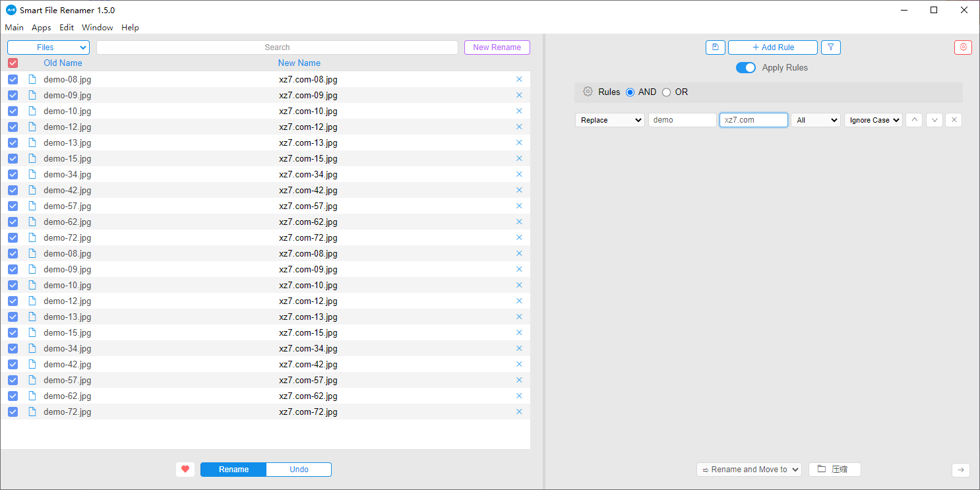The width and height of the screenshot is (980, 490).
Task: Click file icon of first demo-10.jpg
Action: click(x=32, y=111)
